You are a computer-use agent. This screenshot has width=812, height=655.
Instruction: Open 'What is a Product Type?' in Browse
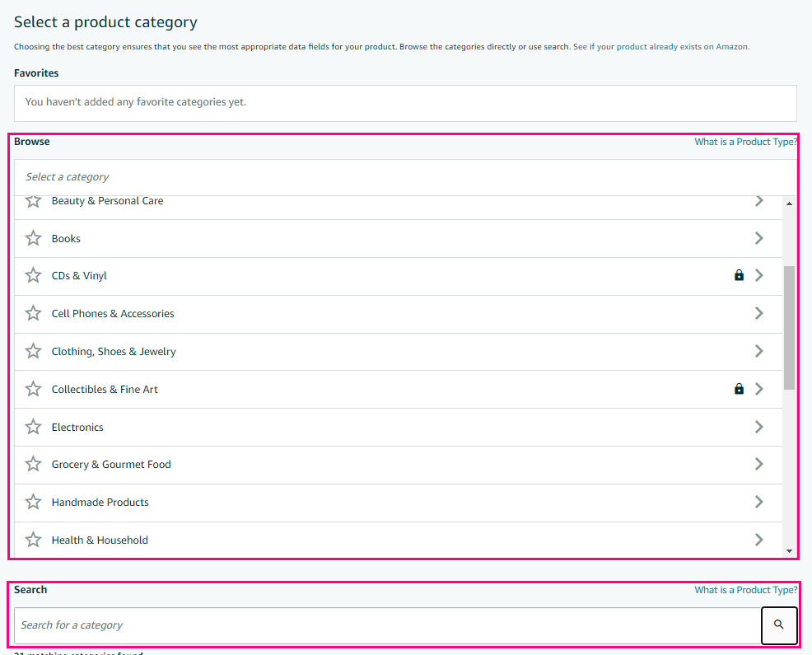tap(746, 142)
